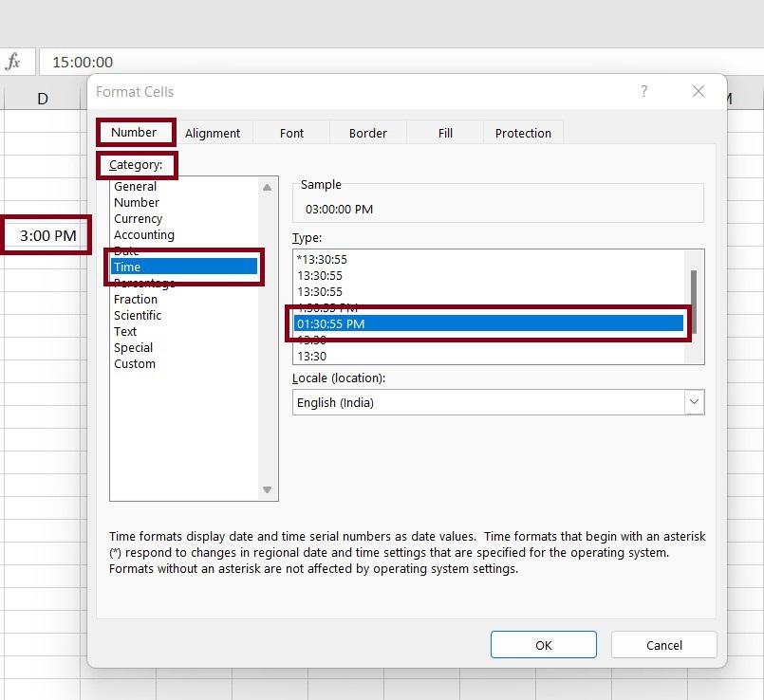Switch to the Fill tab

point(445,133)
